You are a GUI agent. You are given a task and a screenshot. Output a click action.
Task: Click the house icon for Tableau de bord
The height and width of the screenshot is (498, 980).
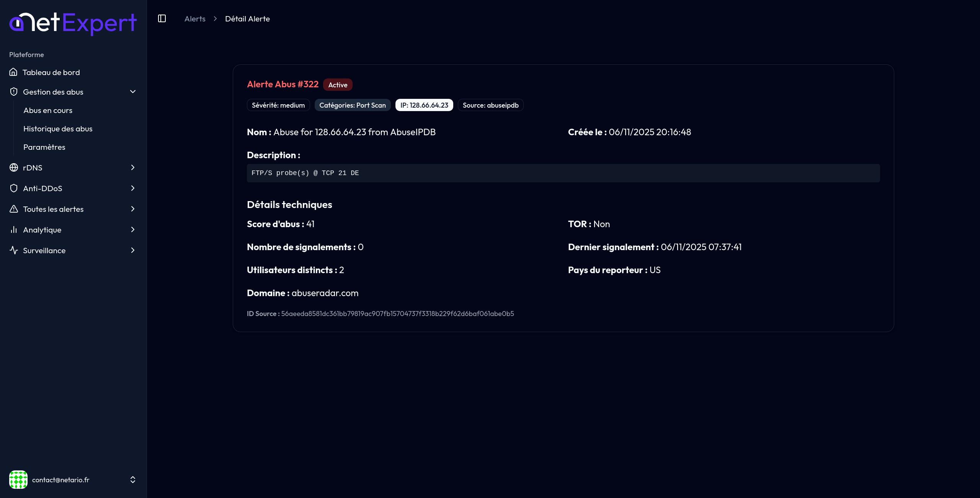coord(13,72)
